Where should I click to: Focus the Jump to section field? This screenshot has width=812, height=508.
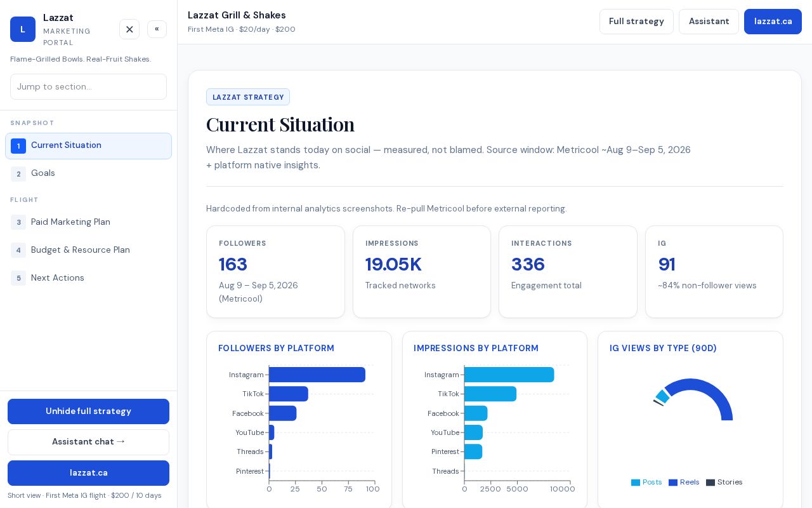(88, 86)
